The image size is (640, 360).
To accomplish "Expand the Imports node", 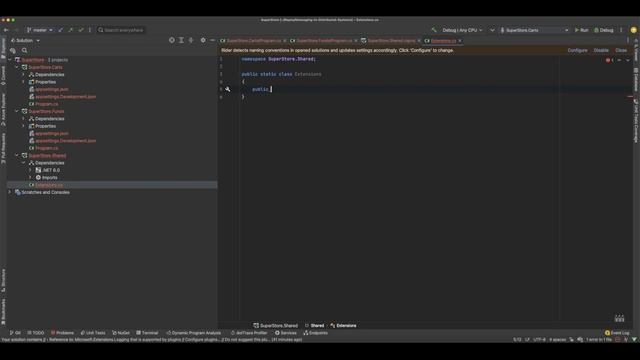I will [x=30, y=178].
